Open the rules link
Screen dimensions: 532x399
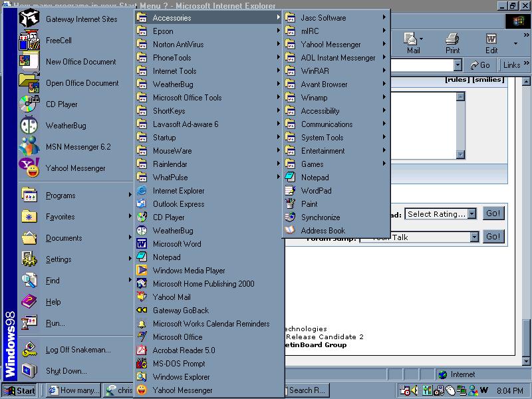[x=458, y=79]
